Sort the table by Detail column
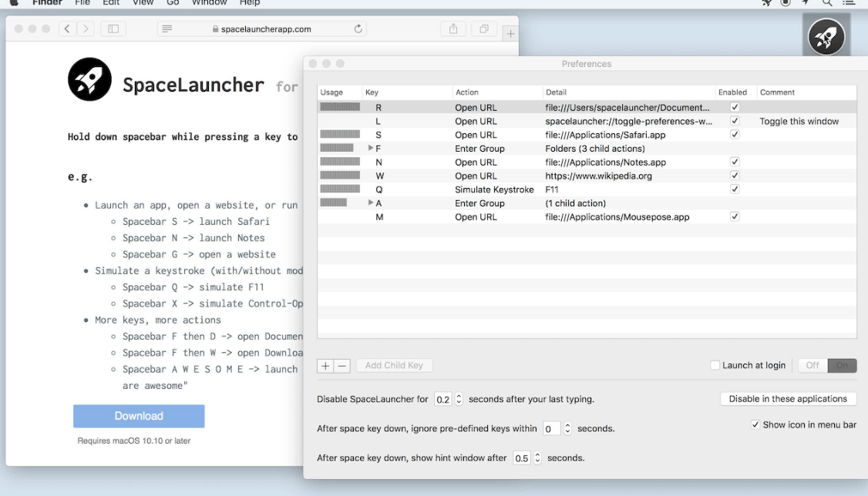This screenshot has width=868, height=496. 629,92
